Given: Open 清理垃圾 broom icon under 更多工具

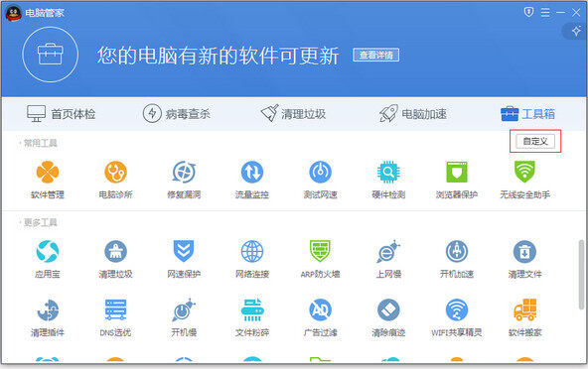Looking at the screenshot, I should (x=115, y=259).
